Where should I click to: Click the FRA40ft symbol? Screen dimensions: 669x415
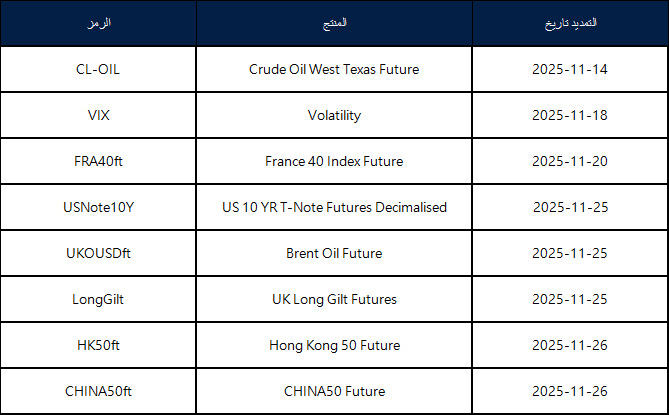[98, 162]
